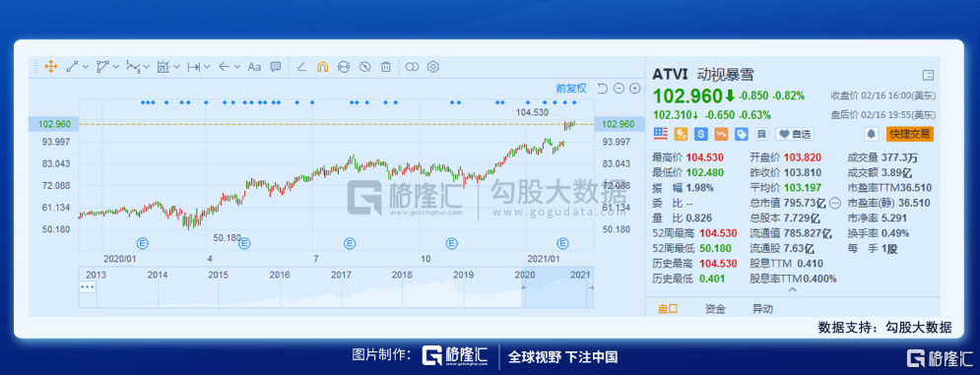
Task: Toggle the linked circles overlay icon
Action: click(412, 67)
